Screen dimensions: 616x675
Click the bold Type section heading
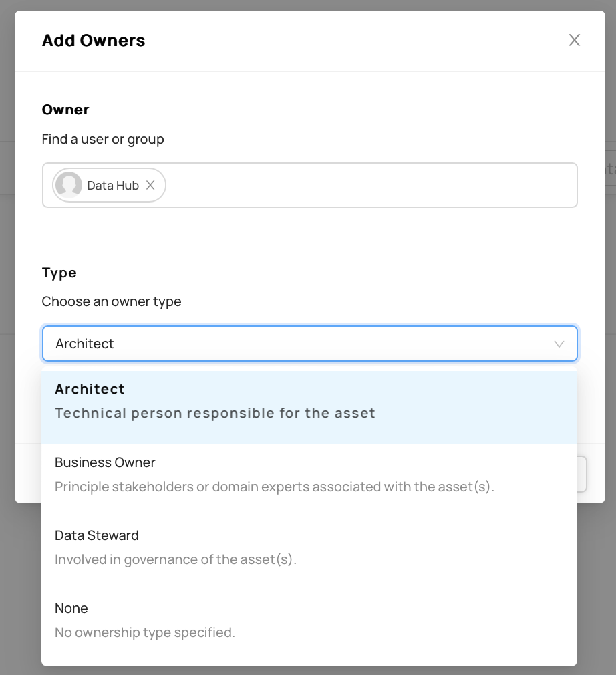pos(59,273)
